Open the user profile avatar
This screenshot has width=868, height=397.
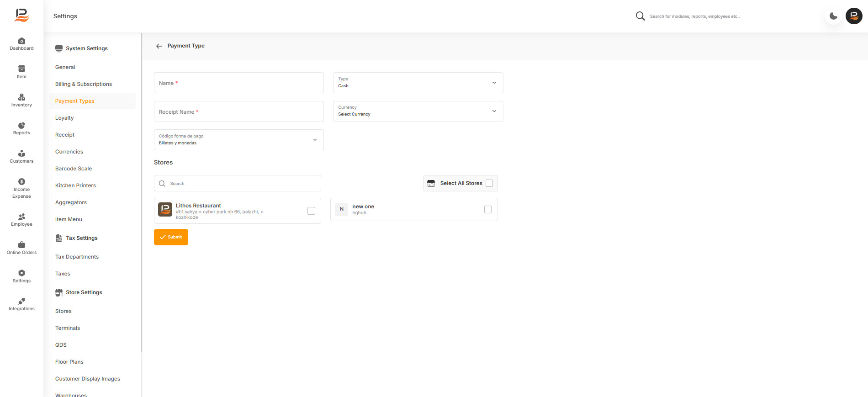[853, 16]
